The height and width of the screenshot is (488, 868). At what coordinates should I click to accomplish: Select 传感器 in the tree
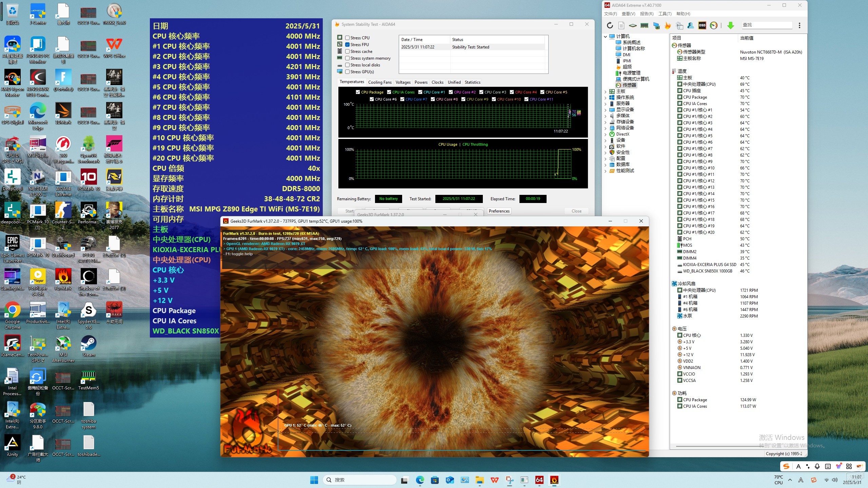(x=629, y=85)
